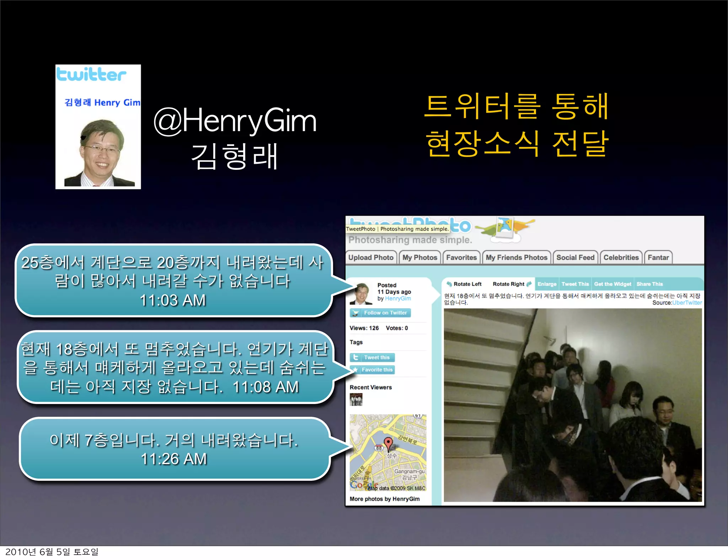Follow the UberTwitter source link
The width and height of the screenshot is (728, 560).
(x=687, y=303)
